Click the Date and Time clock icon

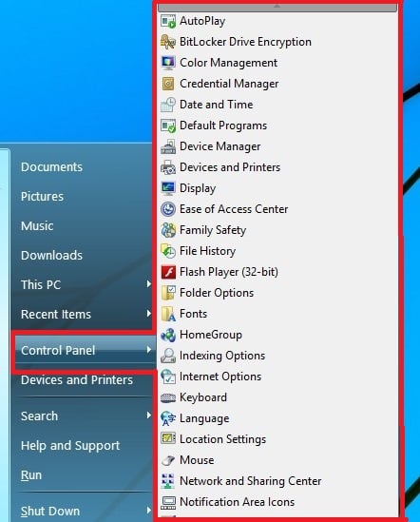(x=168, y=105)
